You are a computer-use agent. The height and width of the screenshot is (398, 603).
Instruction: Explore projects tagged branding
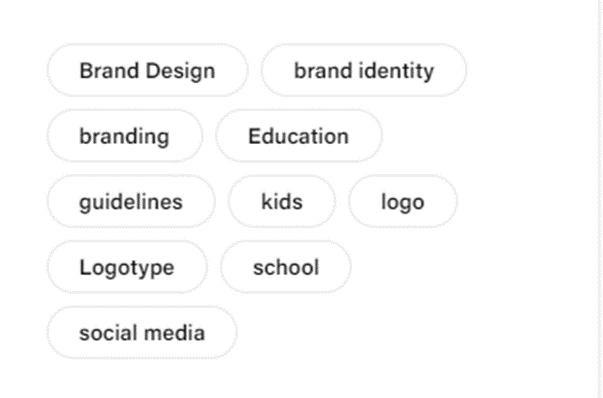point(125,136)
